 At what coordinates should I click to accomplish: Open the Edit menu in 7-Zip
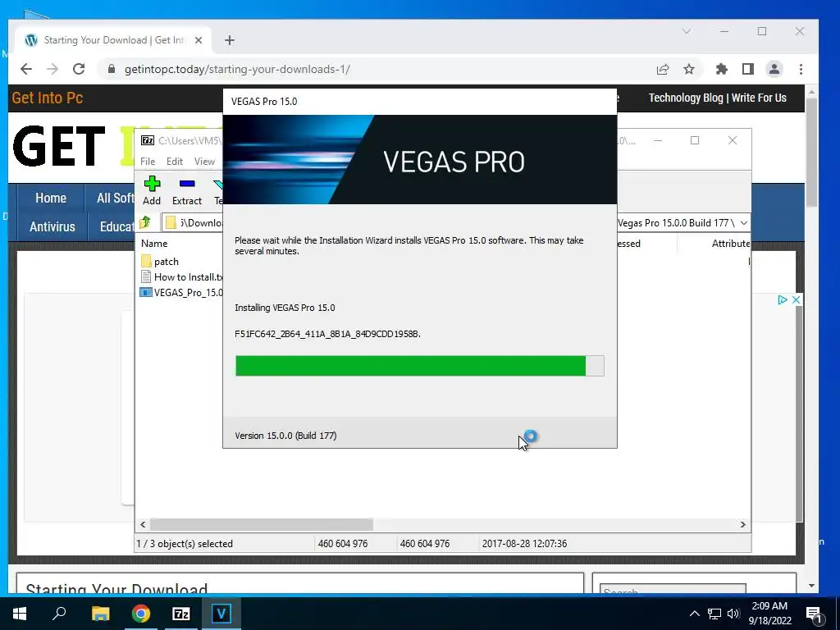coord(175,162)
